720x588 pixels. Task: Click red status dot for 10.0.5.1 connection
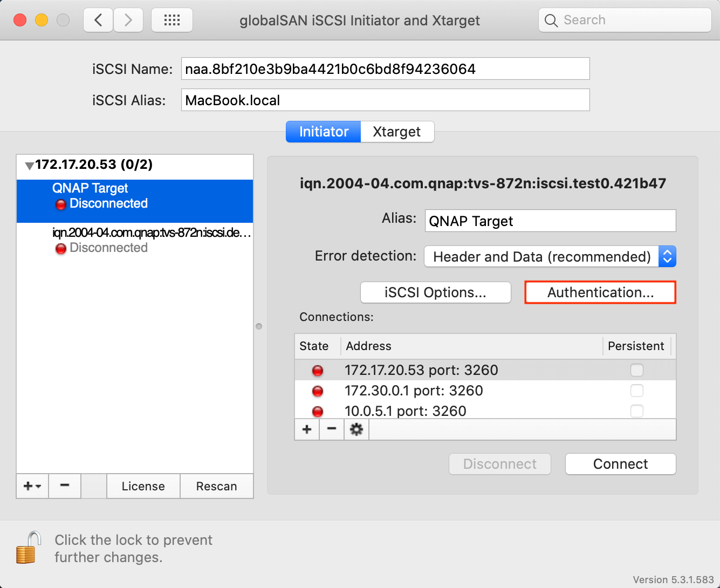[x=318, y=412]
